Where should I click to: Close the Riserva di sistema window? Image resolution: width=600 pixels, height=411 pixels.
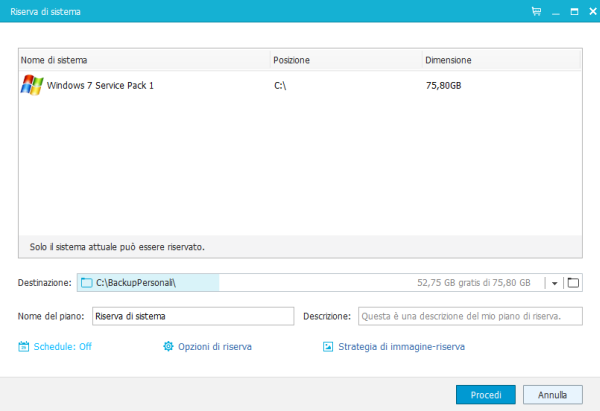click(x=593, y=11)
